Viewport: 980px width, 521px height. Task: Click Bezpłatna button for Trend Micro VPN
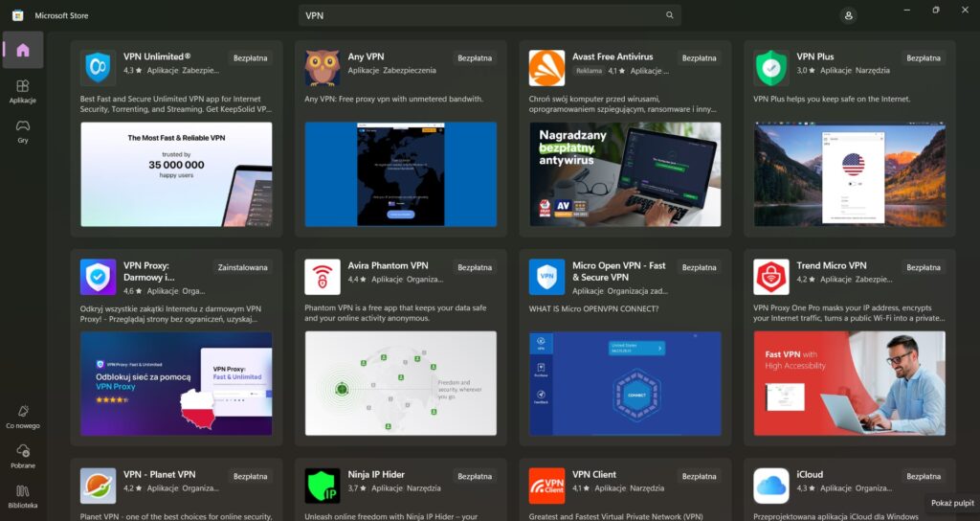(924, 267)
